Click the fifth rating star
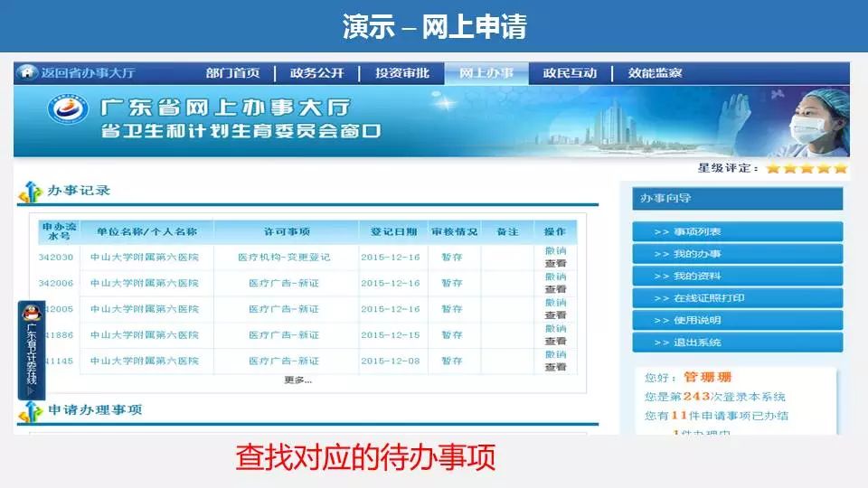Screen dimensions: 868x488 click(840, 168)
